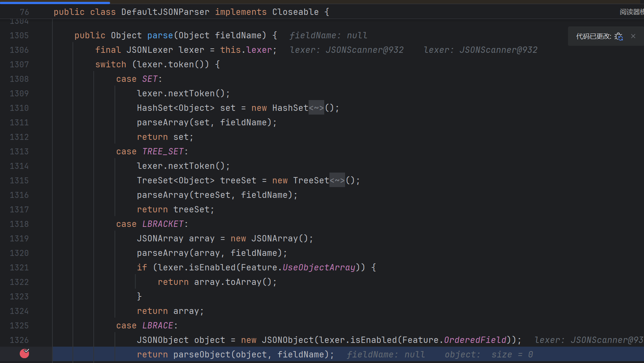Click the sticky DefaultJSONParser class header name
Viewport: 644px width, 363px height.
click(165, 12)
